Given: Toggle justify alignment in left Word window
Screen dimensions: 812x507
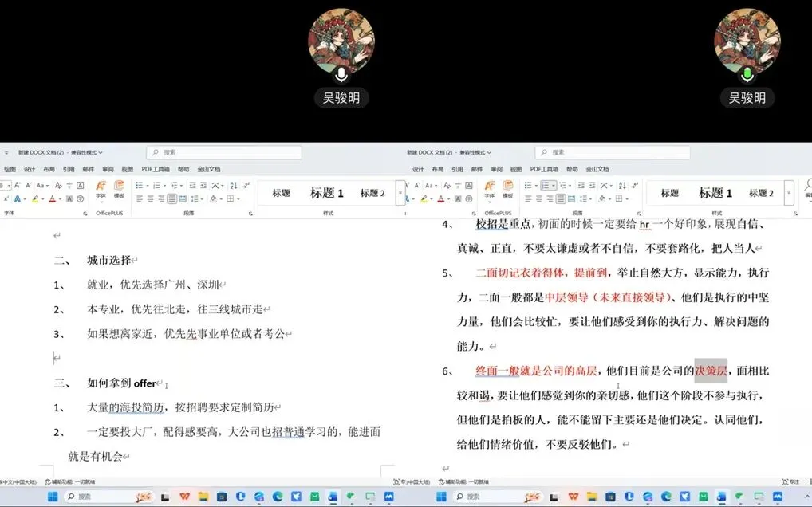Looking at the screenshot, I should pos(172,198).
